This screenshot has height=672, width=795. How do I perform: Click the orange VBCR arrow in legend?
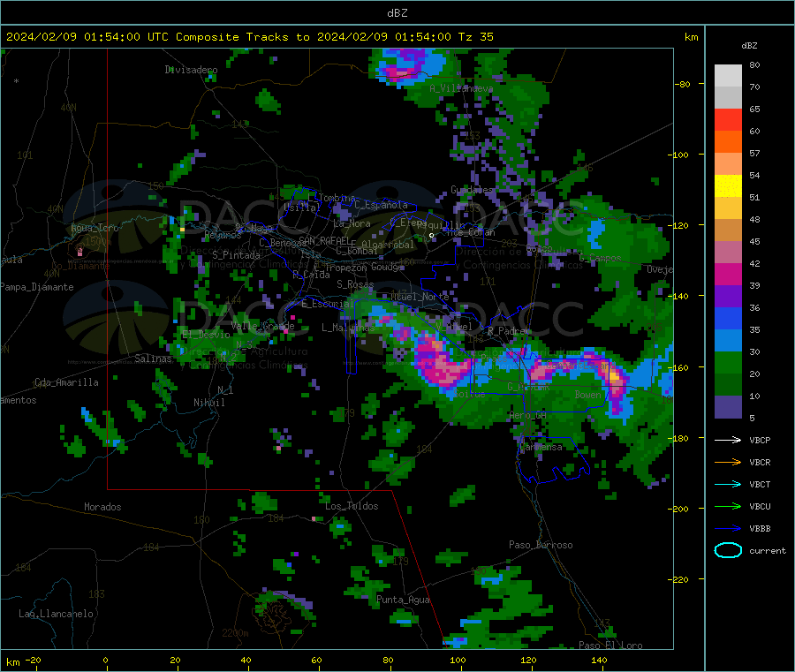point(728,462)
